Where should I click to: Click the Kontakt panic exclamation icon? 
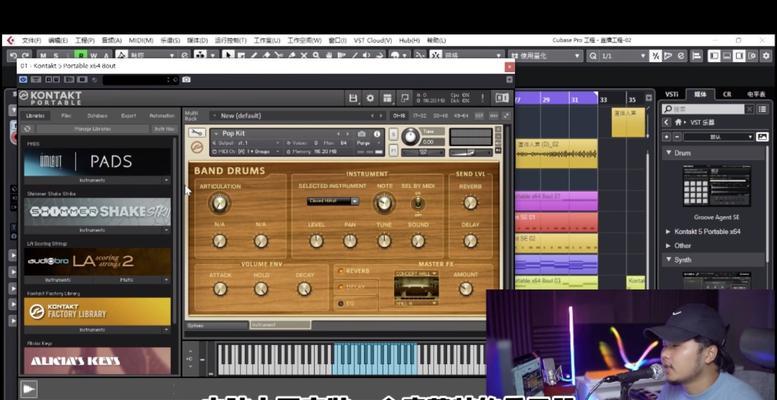482,98
